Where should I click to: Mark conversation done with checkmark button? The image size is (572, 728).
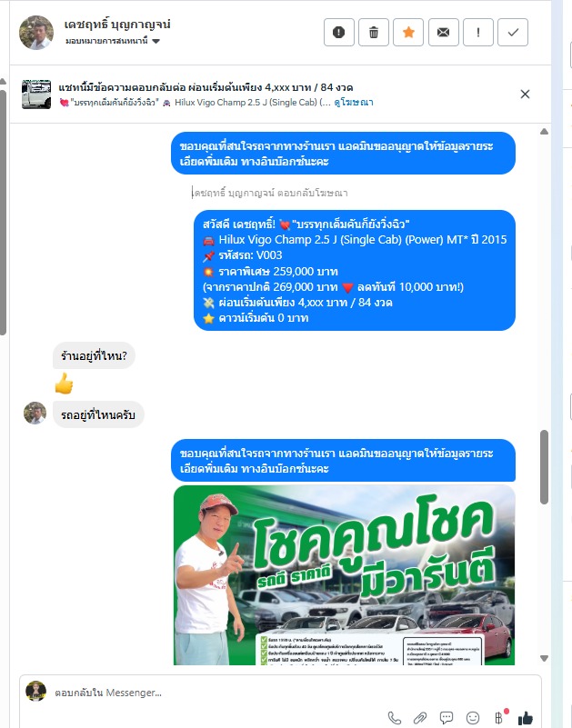(x=513, y=32)
